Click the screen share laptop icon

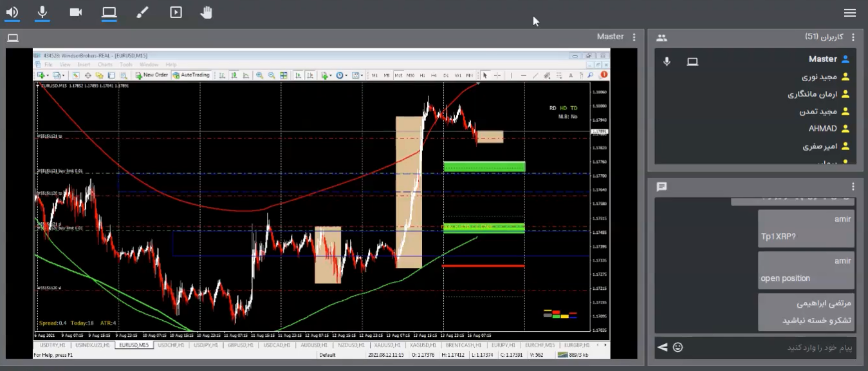109,12
